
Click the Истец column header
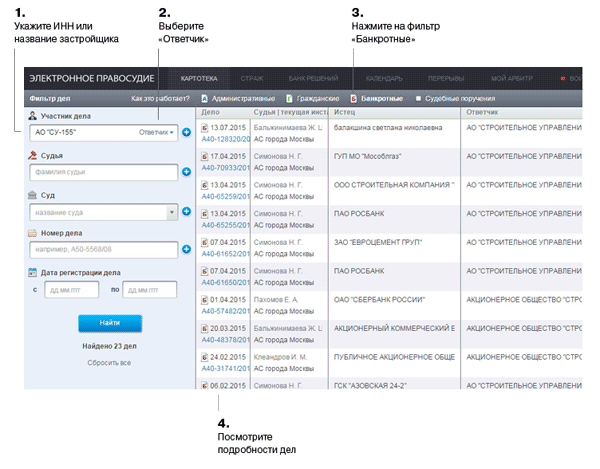click(344, 112)
